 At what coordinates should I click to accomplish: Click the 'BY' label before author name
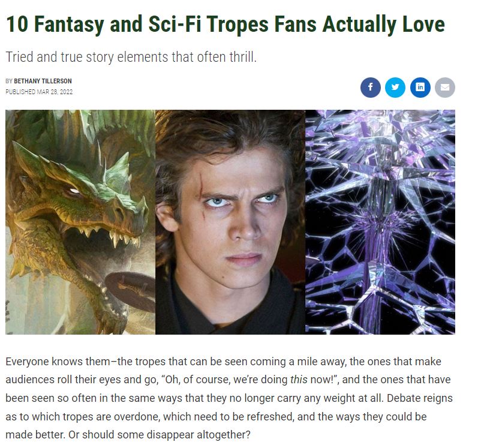click(9, 81)
